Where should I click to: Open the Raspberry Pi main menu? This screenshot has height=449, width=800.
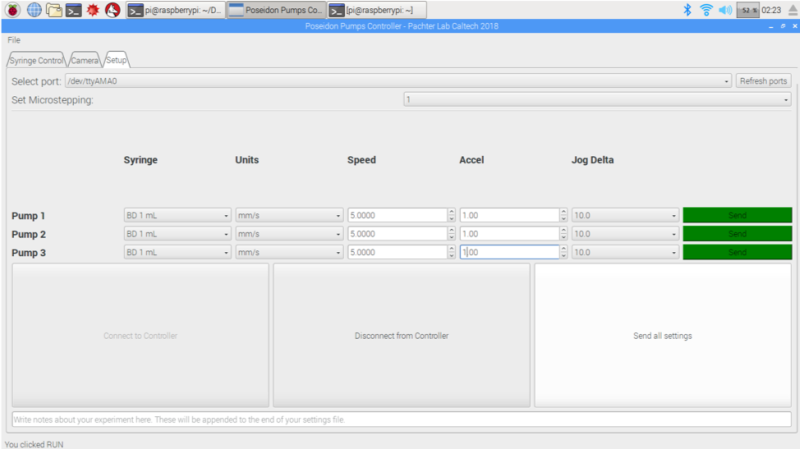[x=13, y=10]
